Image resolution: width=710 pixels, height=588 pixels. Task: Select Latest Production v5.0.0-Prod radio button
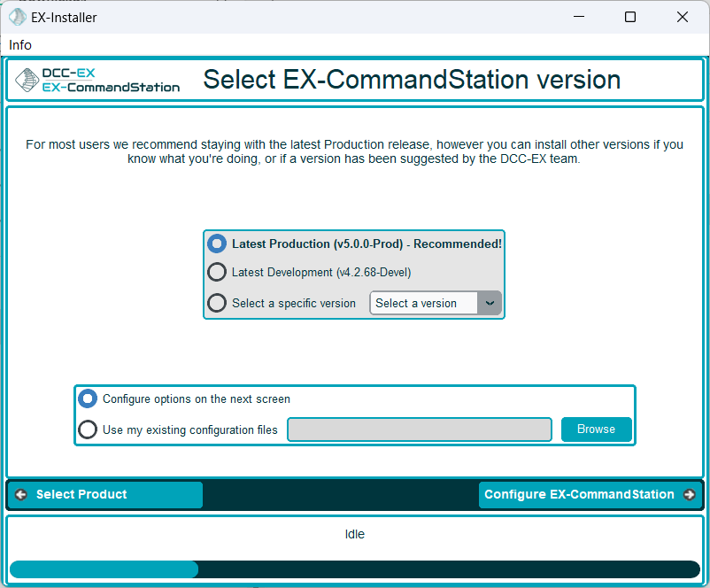coord(217,244)
